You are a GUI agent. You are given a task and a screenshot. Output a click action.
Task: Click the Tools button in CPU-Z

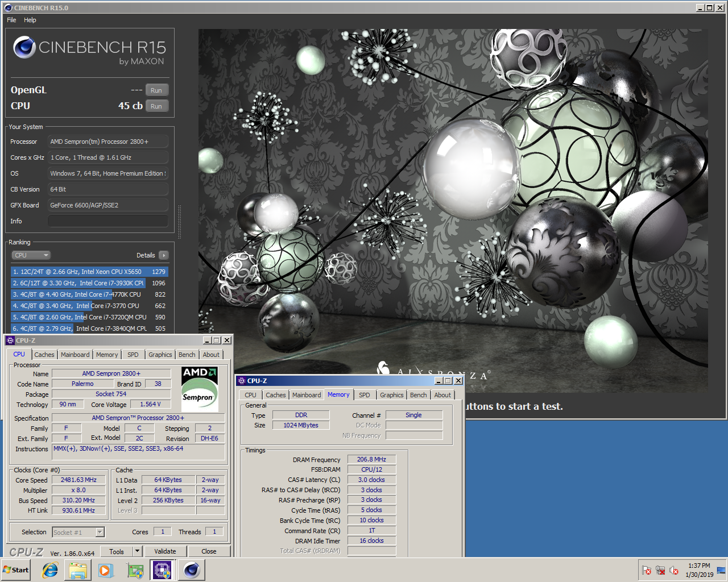click(x=117, y=551)
